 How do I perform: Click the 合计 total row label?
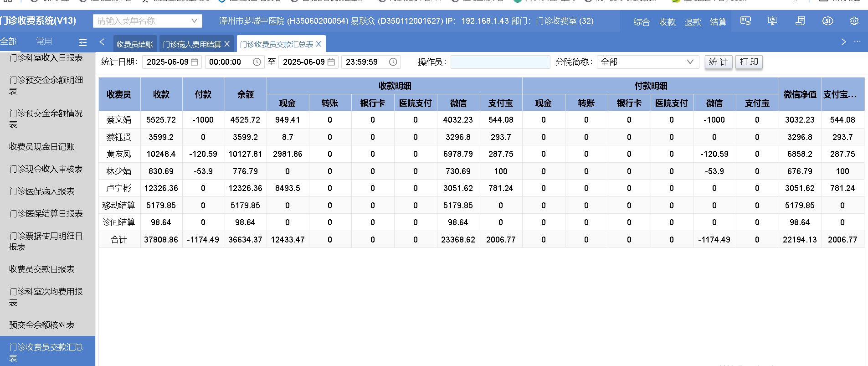(119, 240)
